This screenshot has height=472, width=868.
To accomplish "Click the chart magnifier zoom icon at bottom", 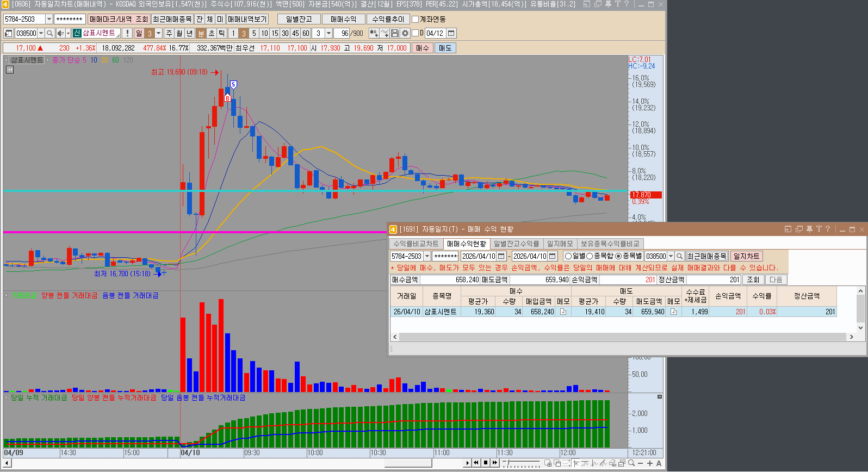I will click(x=631, y=463).
